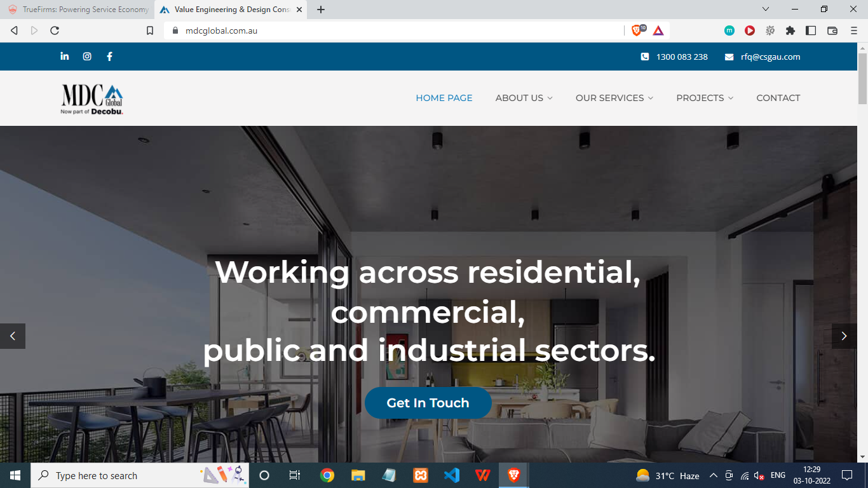Viewport: 868px width, 488px height.
Task: Switch to the TrueFirms tab
Action: point(78,10)
